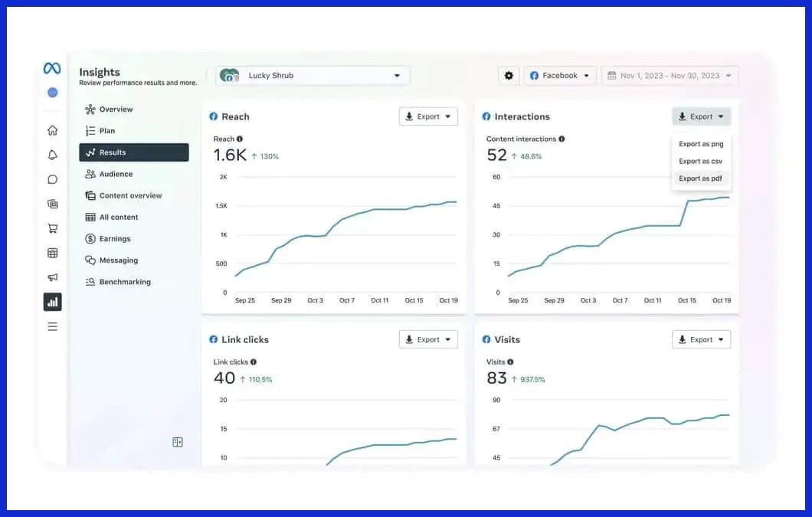812x517 pixels.
Task: Click the Export button on Reach card
Action: coord(428,116)
